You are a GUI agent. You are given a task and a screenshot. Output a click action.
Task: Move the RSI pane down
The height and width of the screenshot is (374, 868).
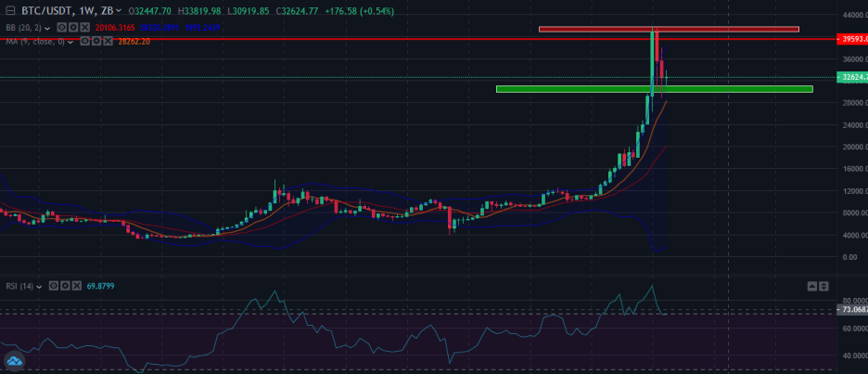coord(824,286)
